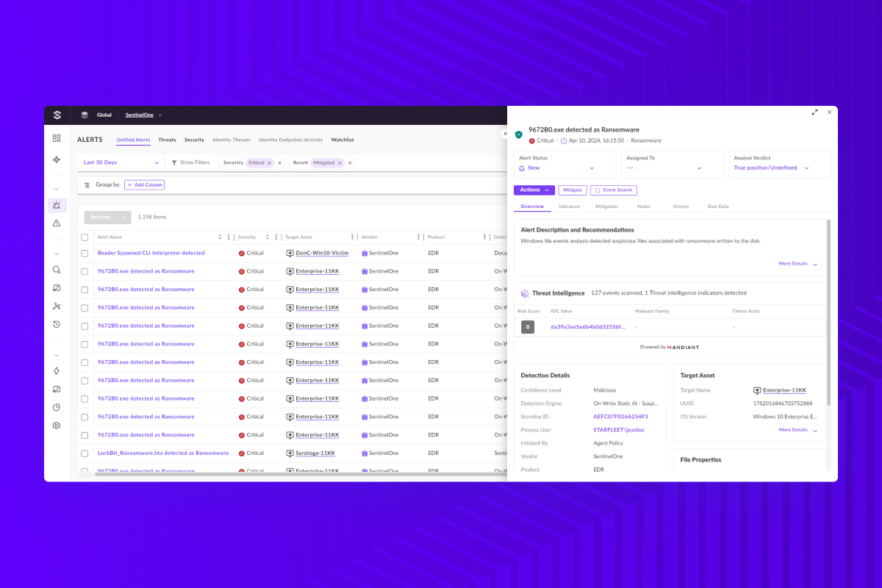Click the Threat Intelligence fingerprint icon
This screenshot has width=882, height=588.
pos(525,293)
